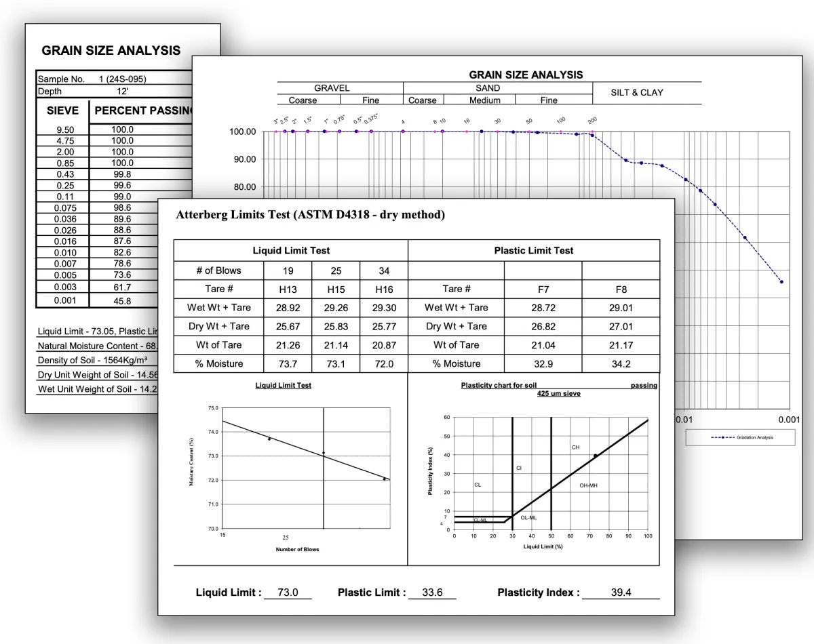Select tare weight value 21.17

621,345
